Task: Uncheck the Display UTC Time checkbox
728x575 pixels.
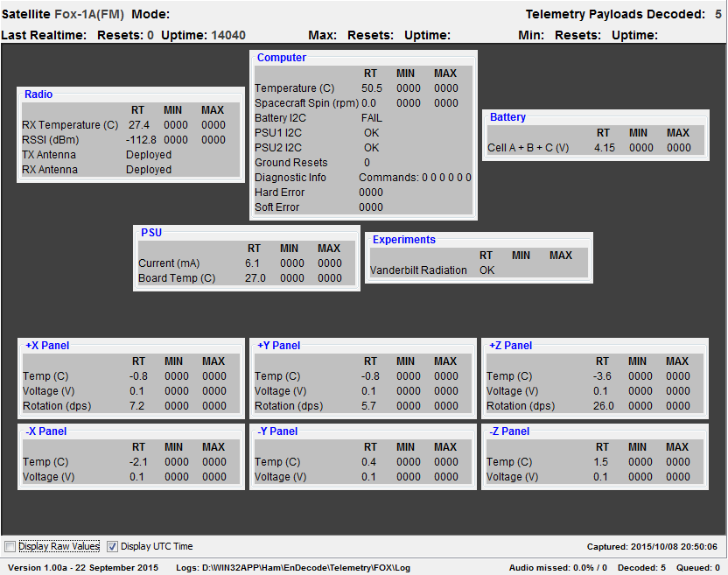Action: (x=112, y=547)
